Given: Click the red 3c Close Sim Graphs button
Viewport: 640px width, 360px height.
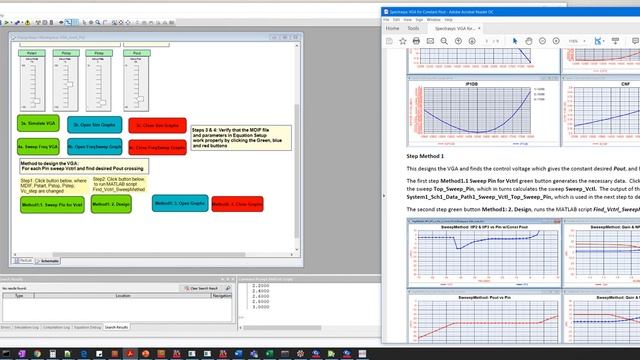Looking at the screenshot, I should (x=158, y=125).
